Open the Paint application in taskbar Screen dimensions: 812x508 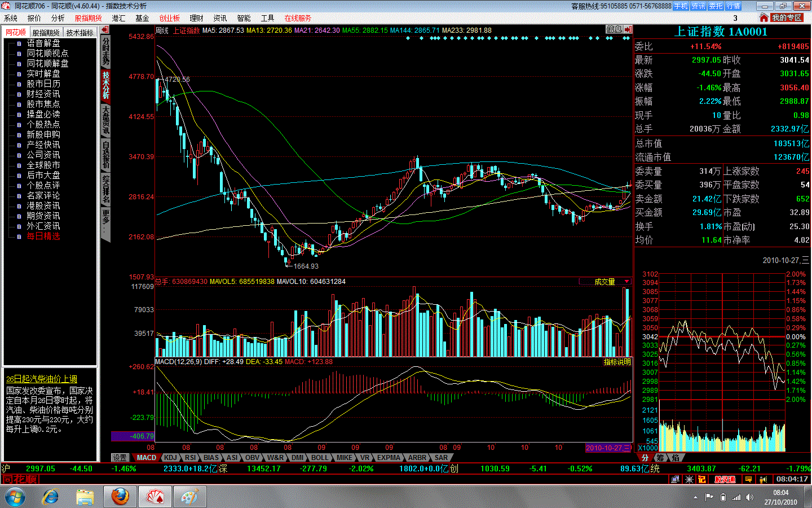pos(189,497)
